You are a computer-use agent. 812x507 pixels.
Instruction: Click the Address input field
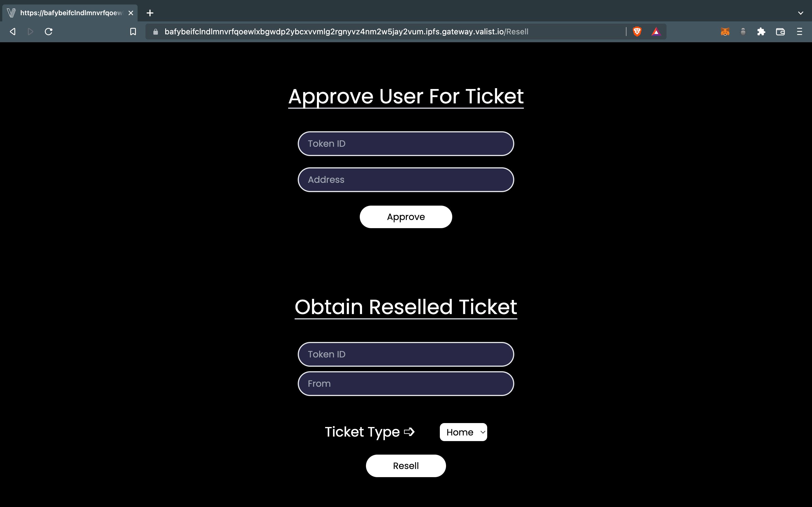click(406, 179)
